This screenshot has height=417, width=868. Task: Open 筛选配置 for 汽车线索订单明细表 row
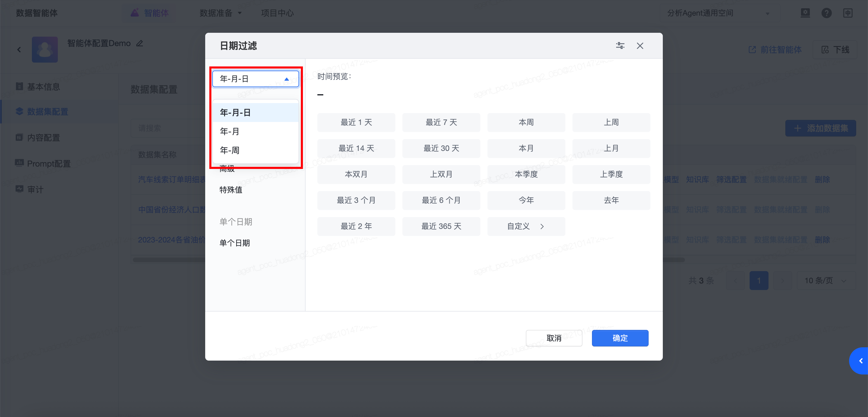click(x=731, y=179)
